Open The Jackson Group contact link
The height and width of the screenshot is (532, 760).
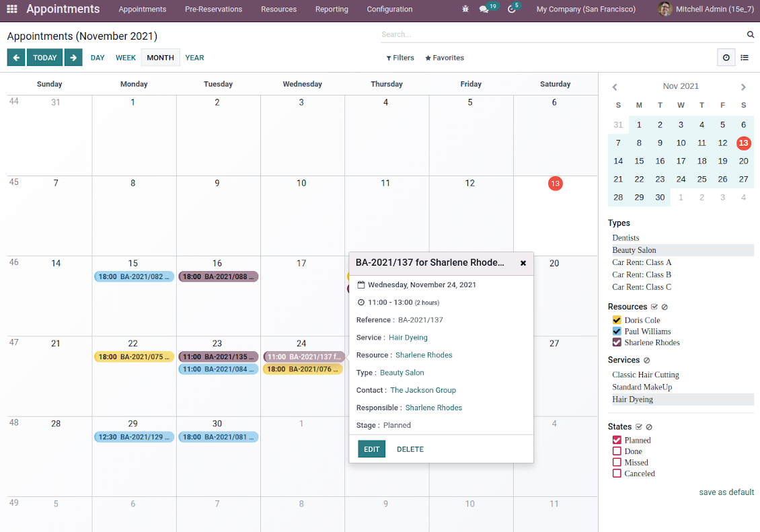click(423, 390)
